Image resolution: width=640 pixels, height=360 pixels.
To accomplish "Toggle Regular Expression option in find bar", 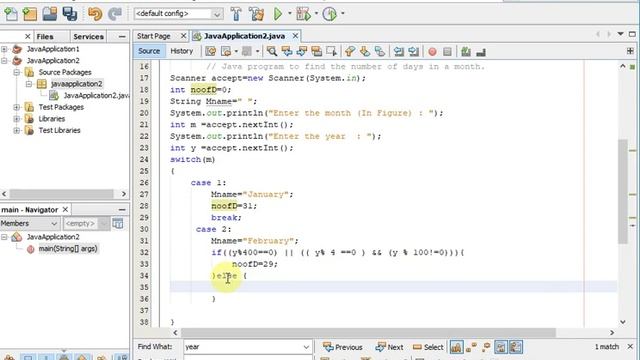I will [x=486, y=347].
